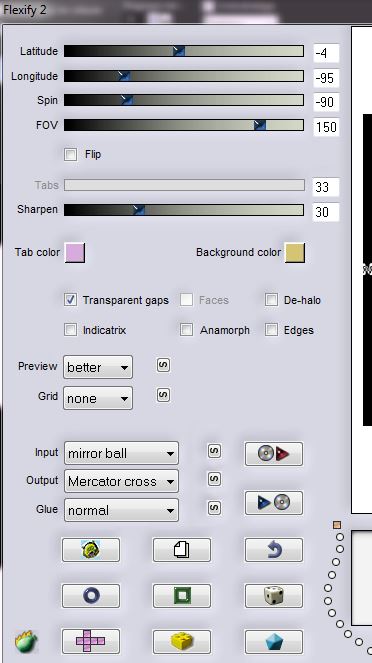372x663 pixels.
Task: Disable the Transparent gaps checkbox
Action: click(x=71, y=300)
